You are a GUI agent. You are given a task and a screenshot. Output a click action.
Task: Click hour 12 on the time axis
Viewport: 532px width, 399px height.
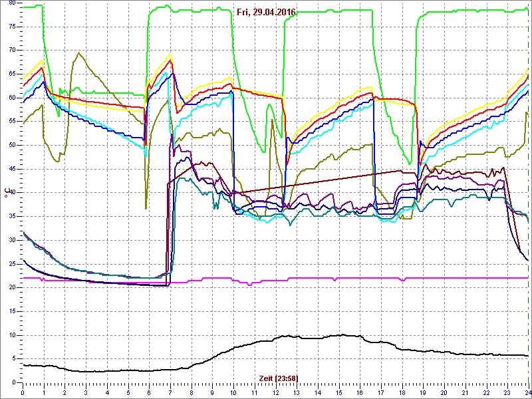tap(275, 392)
